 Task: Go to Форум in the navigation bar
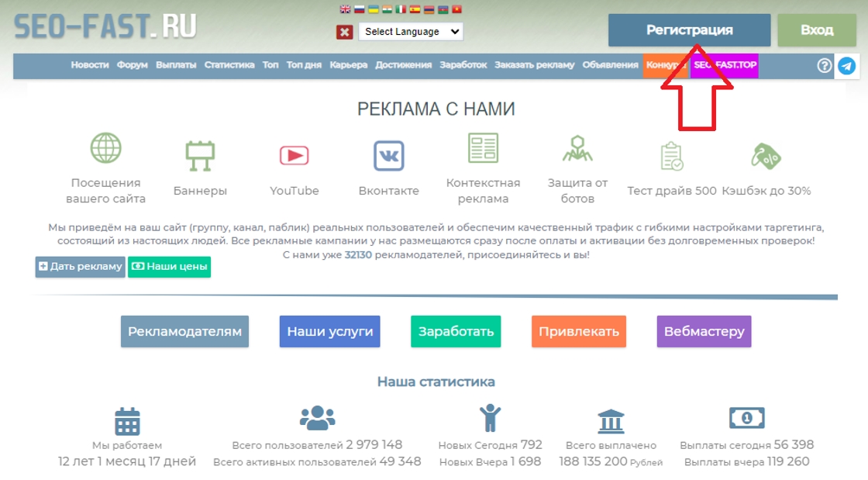133,65
